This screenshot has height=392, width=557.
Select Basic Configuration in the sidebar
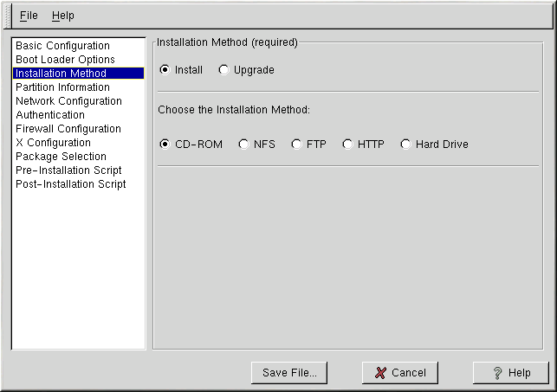62,46
